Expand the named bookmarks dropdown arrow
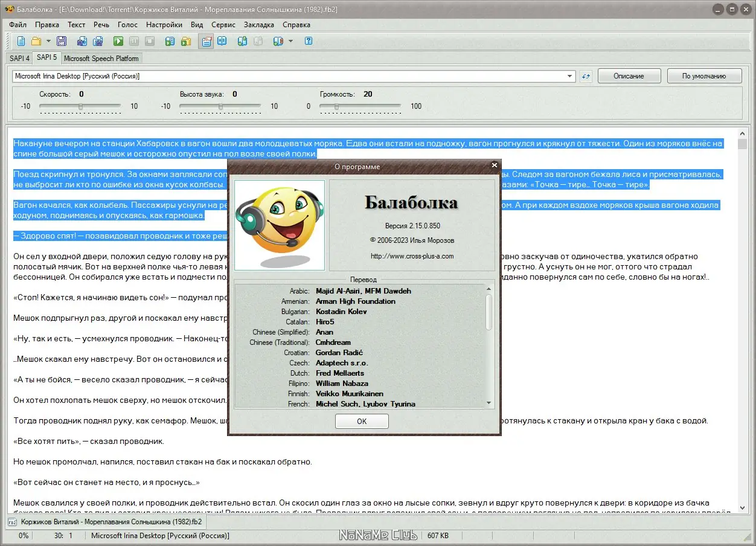This screenshot has width=756, height=546. pyautogui.click(x=290, y=41)
